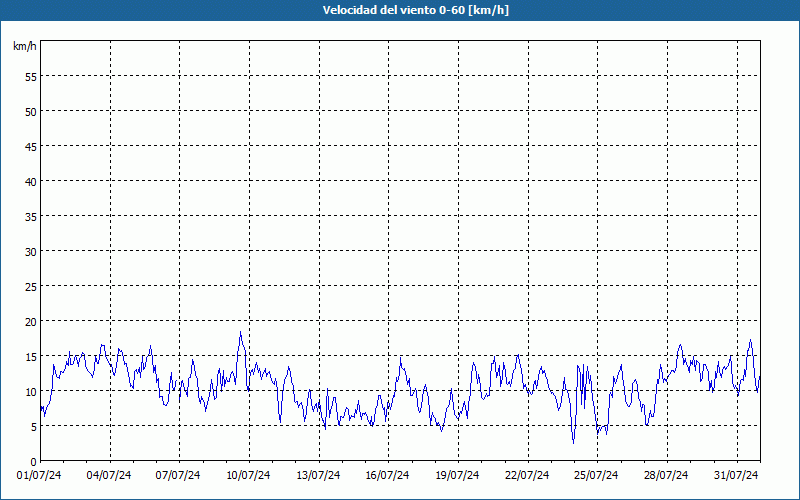The height and width of the screenshot is (500, 800).
Task: Click the wind peak just after 31/07/24
Action: (x=750, y=340)
